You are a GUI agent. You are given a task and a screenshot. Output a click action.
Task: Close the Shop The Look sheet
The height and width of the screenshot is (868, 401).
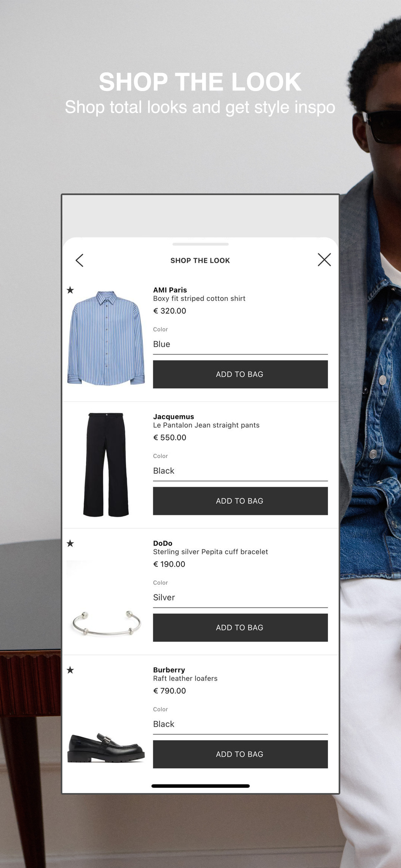pyautogui.click(x=324, y=260)
